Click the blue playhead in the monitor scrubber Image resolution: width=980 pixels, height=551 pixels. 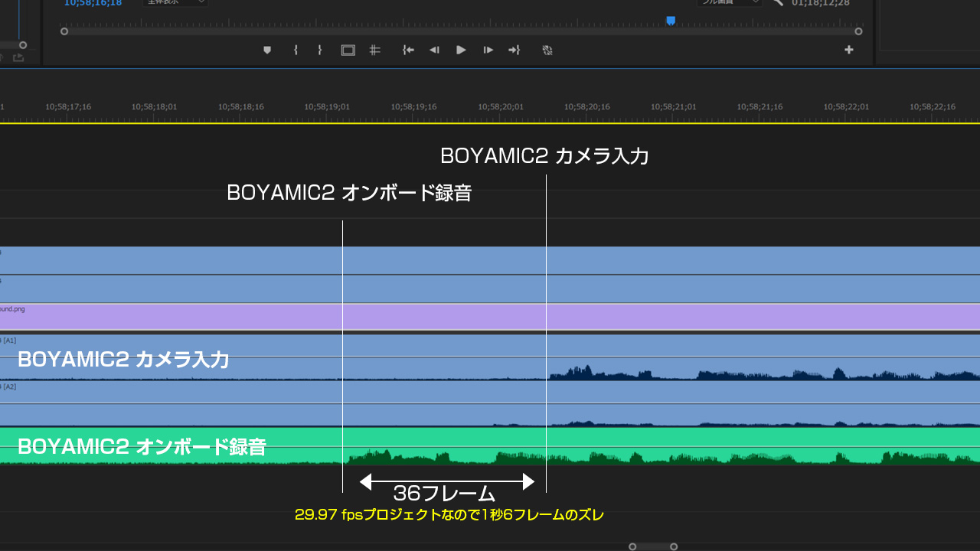pos(671,21)
